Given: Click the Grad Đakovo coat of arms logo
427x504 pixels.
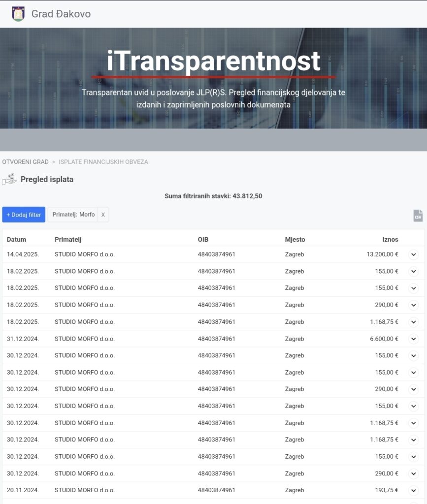Looking at the screenshot, I should tap(18, 14).
